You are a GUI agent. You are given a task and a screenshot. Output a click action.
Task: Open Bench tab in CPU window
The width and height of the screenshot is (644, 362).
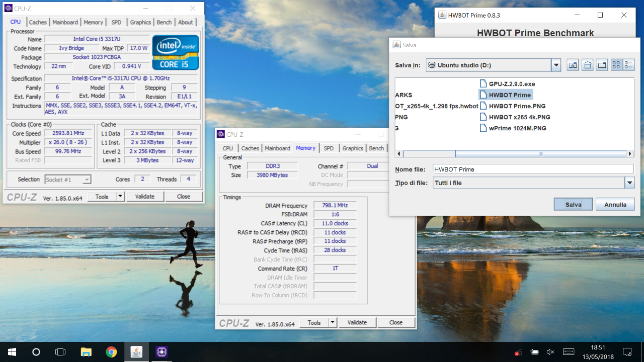[164, 22]
